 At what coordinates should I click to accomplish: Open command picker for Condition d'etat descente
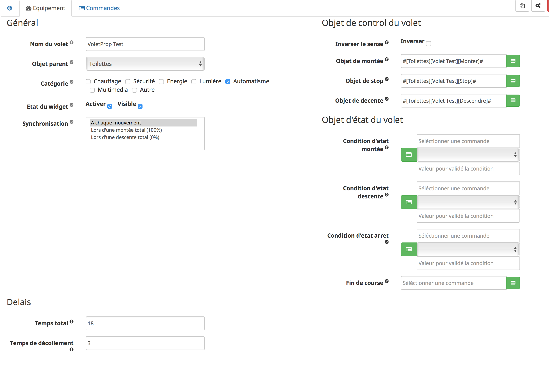point(409,202)
